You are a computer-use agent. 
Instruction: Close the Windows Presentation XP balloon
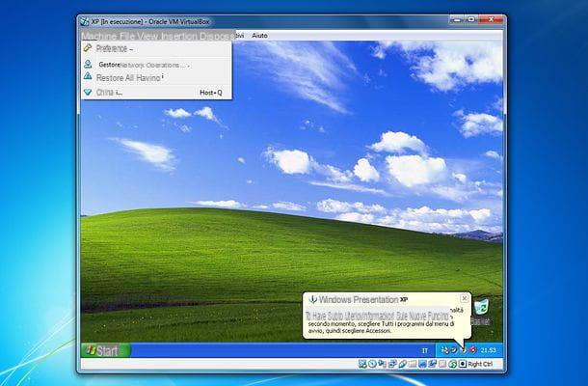(x=465, y=298)
